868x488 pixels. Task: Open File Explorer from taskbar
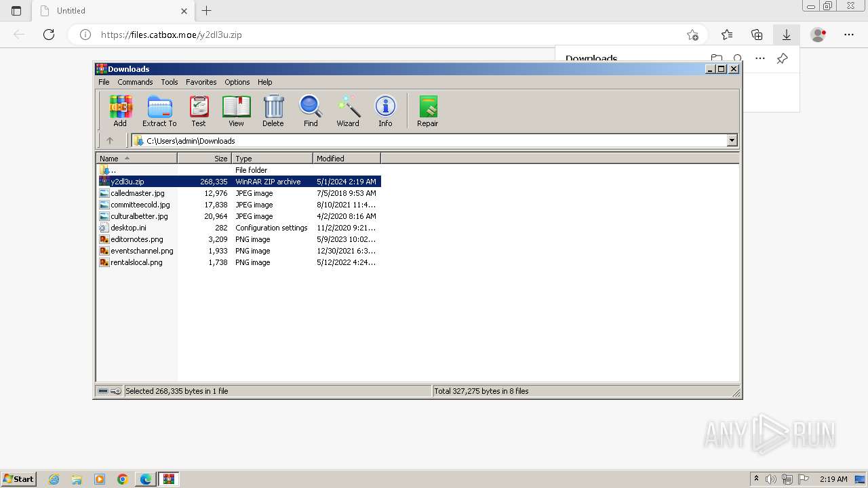pyautogui.click(x=77, y=479)
